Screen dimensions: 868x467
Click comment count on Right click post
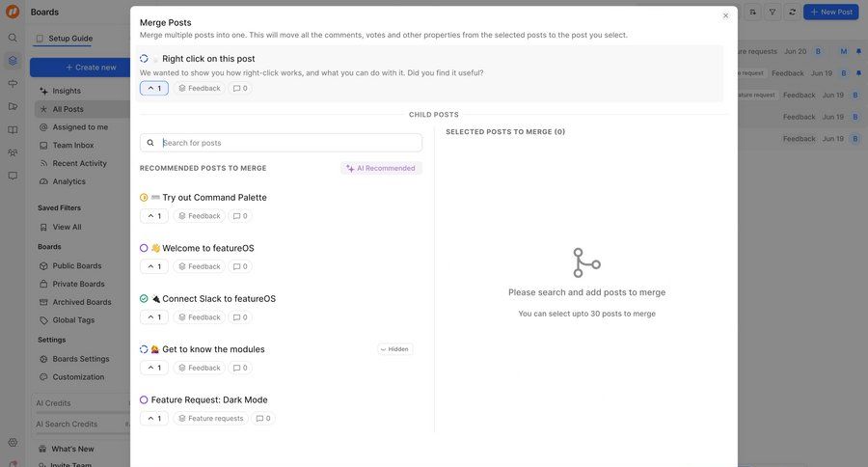240,88
